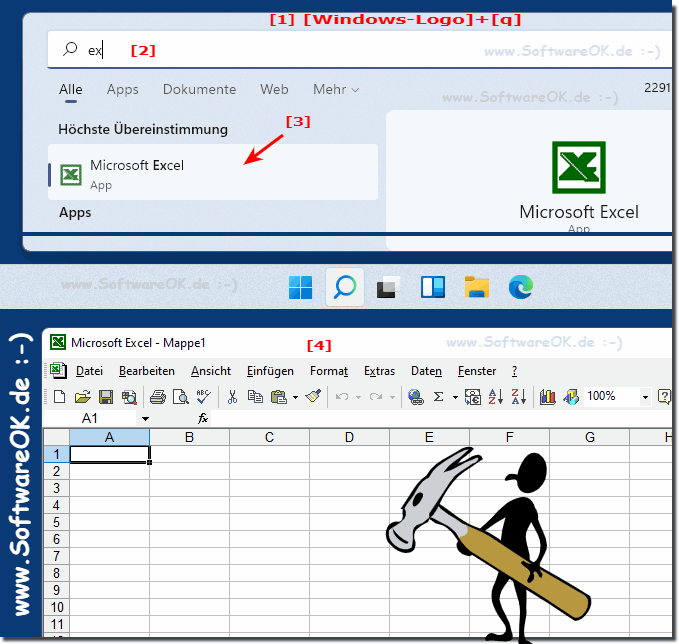Insert hyperlink using the globe icon
The width and height of the screenshot is (679, 644).
(x=416, y=397)
